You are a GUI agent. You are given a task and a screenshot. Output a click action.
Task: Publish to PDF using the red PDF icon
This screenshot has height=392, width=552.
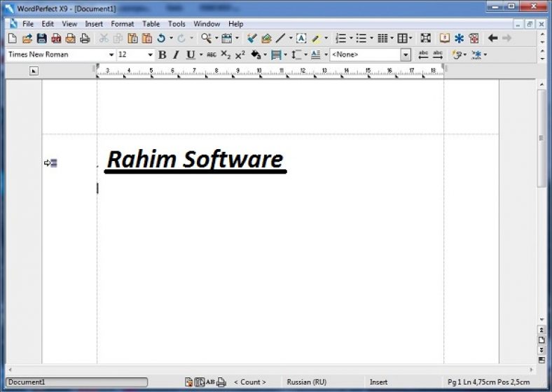56,38
